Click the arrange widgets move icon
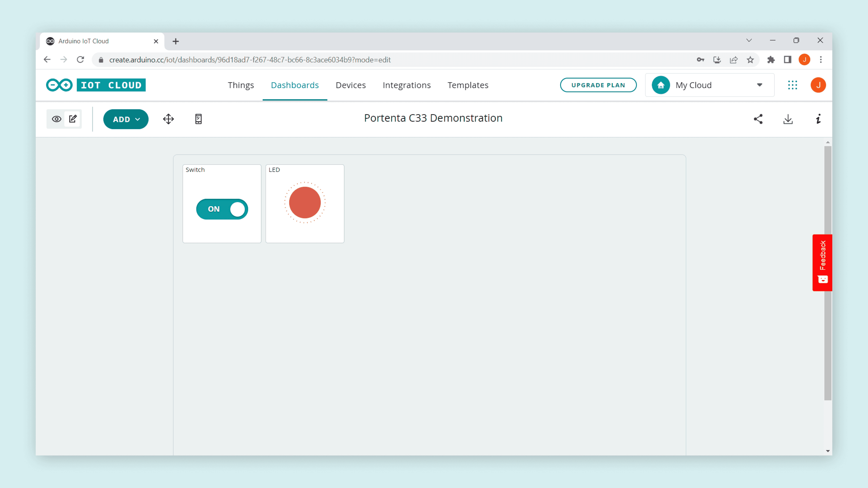Viewport: 868px width, 488px height. click(168, 119)
